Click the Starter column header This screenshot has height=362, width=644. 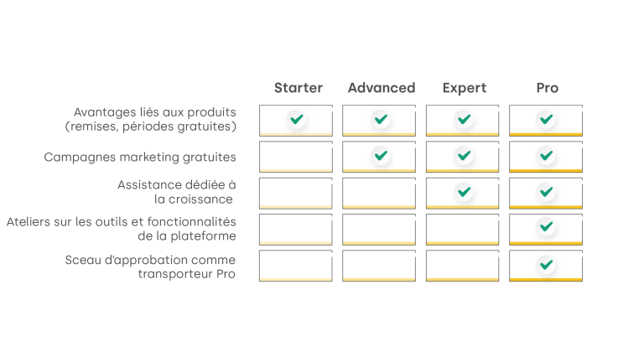coord(299,88)
